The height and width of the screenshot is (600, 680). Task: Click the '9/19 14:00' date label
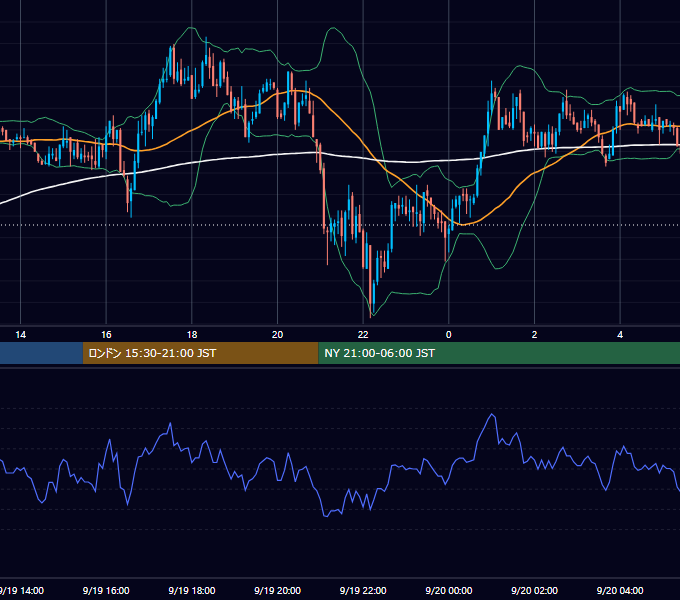[22, 590]
